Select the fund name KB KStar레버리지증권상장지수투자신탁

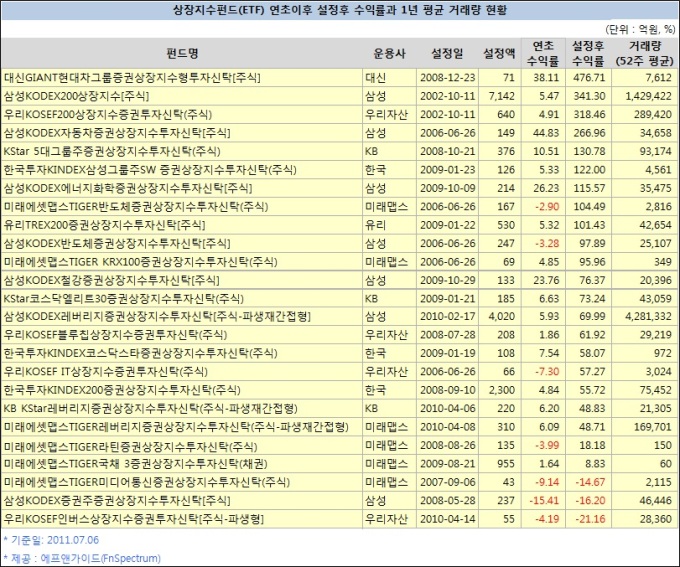pyautogui.click(x=150, y=408)
